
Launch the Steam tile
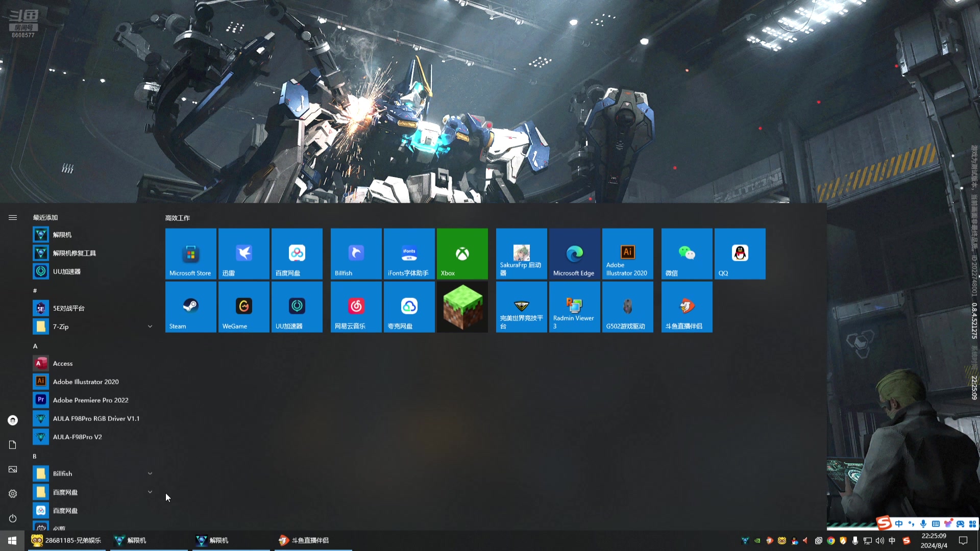[x=190, y=307]
